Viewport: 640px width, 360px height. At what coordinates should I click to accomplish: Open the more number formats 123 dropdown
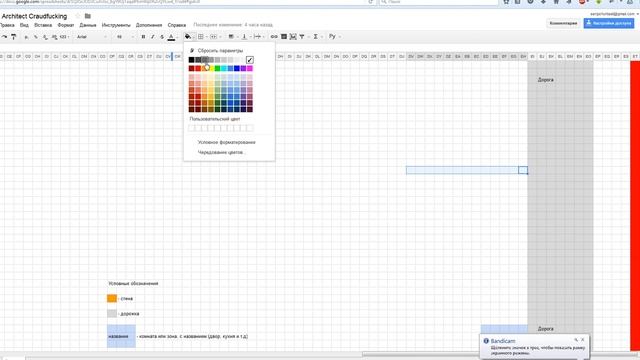click(64, 37)
